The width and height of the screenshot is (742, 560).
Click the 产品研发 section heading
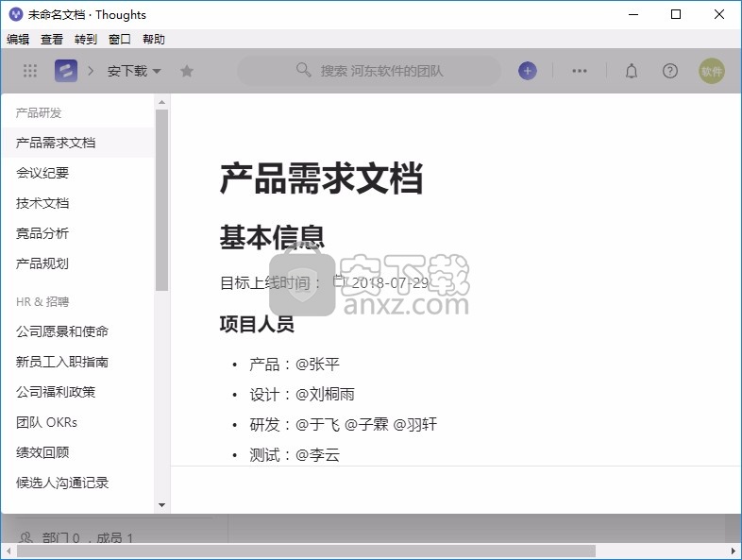coord(39,113)
